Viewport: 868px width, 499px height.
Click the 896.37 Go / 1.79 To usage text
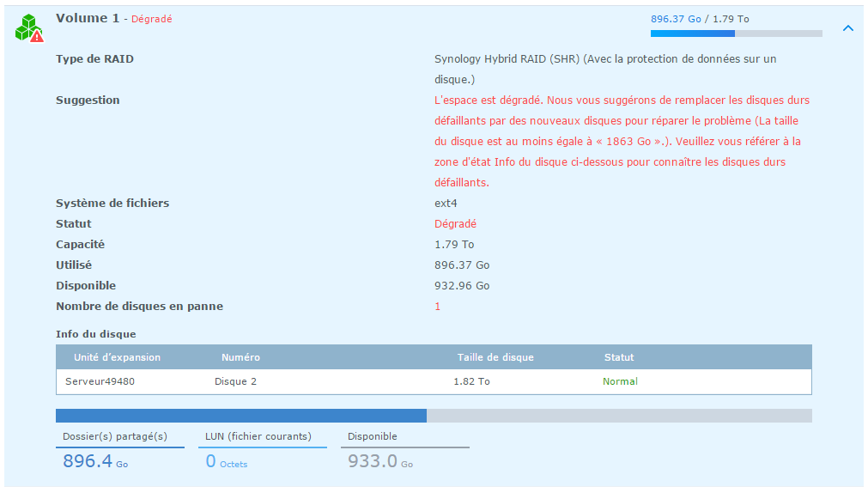[x=700, y=19]
